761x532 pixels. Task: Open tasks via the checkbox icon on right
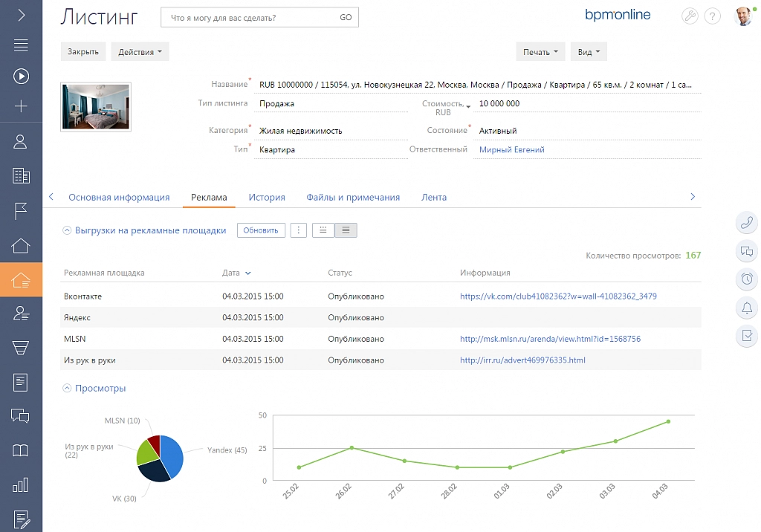(746, 336)
